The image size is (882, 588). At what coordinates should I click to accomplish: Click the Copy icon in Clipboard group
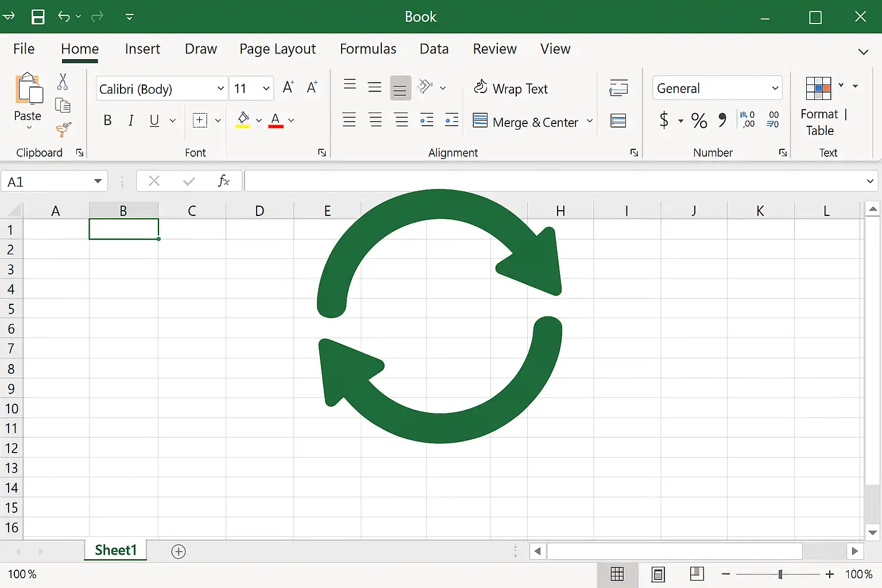click(x=63, y=105)
